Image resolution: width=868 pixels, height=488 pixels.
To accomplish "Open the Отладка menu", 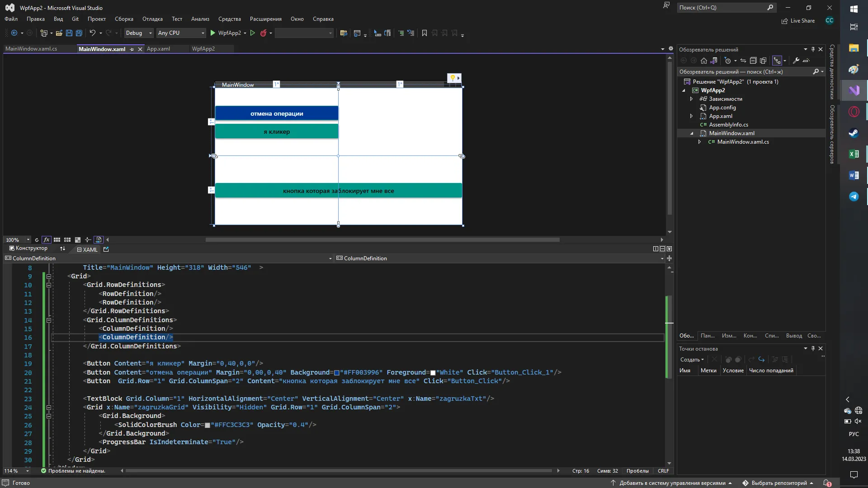I will (x=152, y=19).
